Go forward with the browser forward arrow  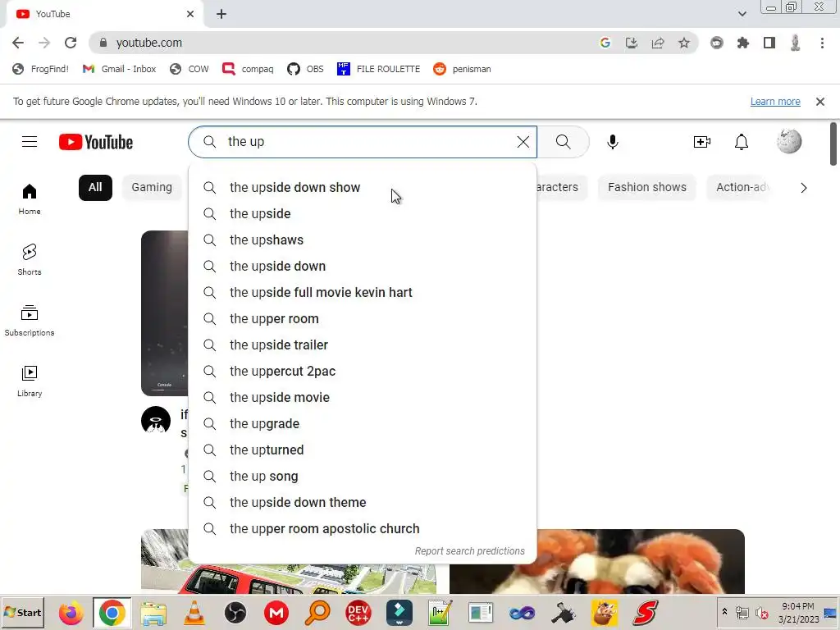click(44, 43)
